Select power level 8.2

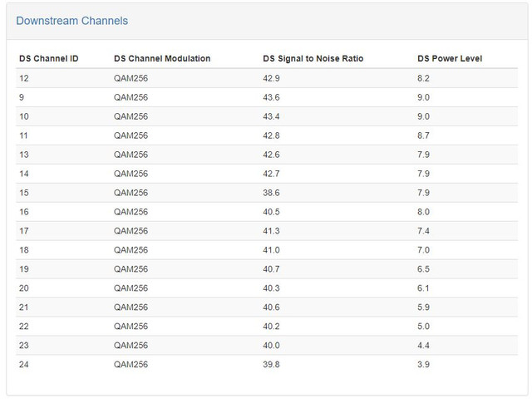[423, 78]
